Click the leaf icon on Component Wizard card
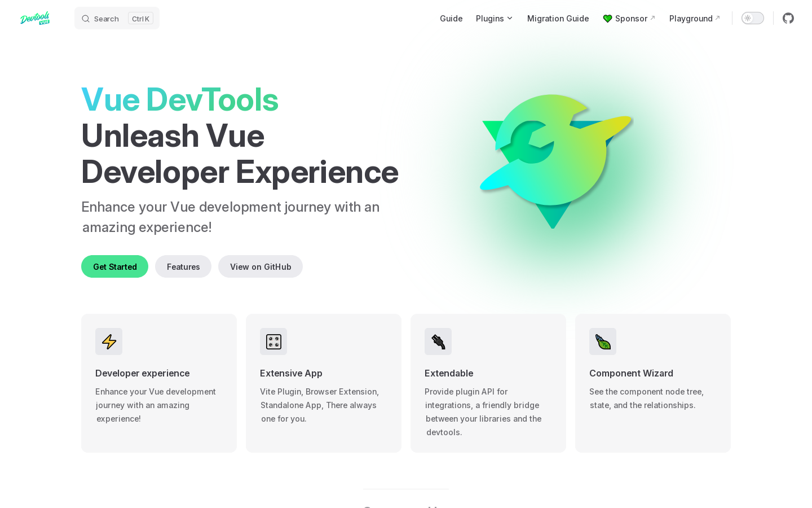812x508 pixels. point(603,341)
